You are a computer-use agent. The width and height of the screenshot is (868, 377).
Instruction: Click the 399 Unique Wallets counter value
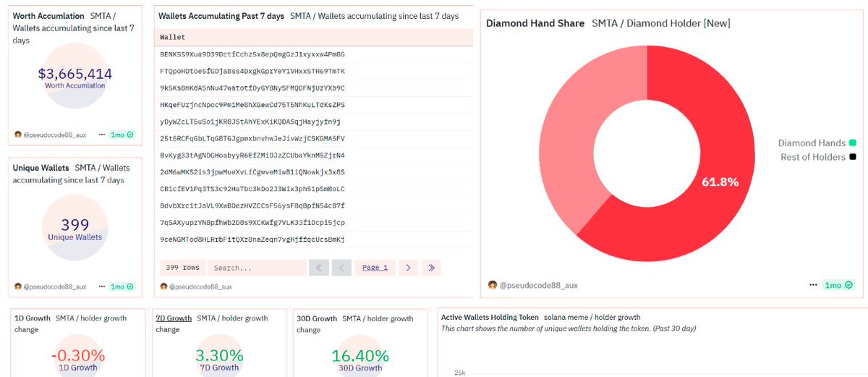point(75,225)
